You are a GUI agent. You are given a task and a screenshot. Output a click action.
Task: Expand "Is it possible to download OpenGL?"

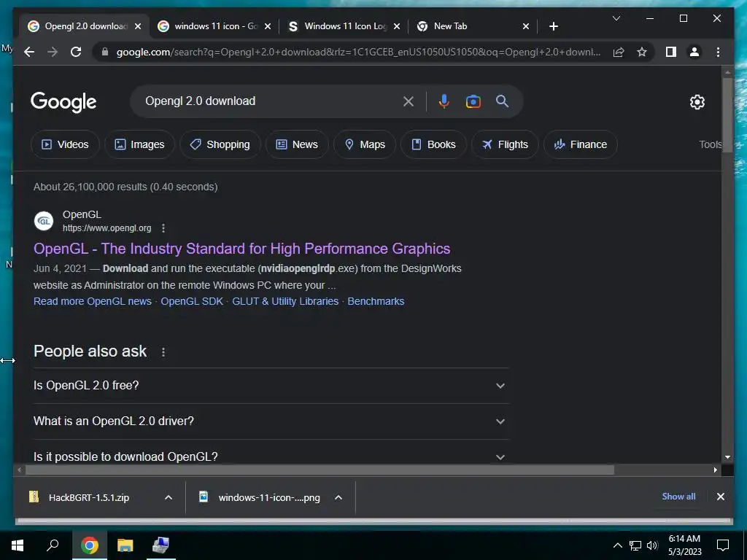pos(271,456)
